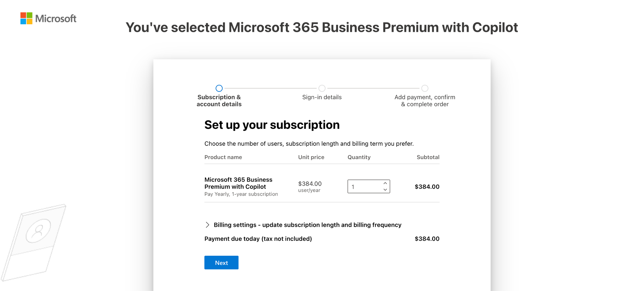This screenshot has height=291, width=644.
Task: Click the Microsoft 365 Business Premium product name
Action: [x=238, y=183]
